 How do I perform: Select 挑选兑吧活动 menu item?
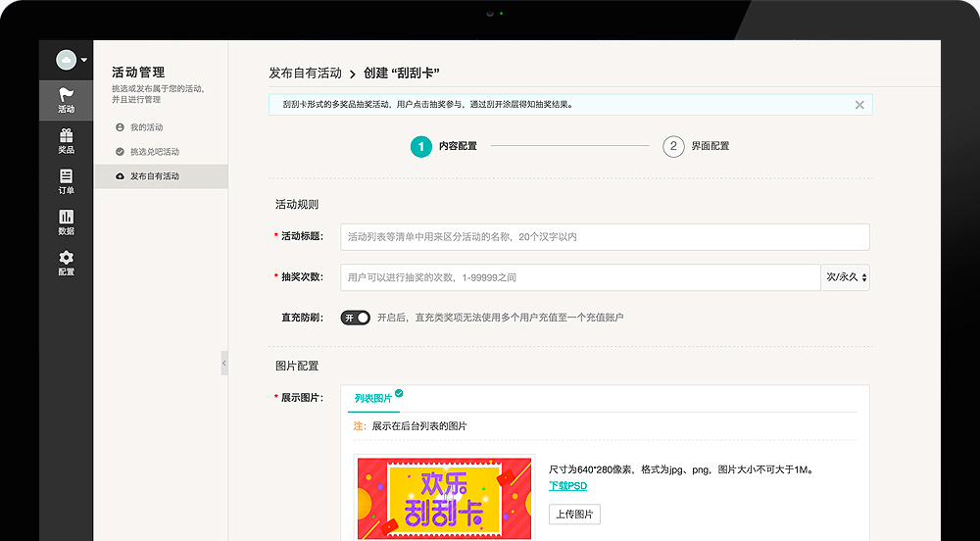tap(155, 152)
